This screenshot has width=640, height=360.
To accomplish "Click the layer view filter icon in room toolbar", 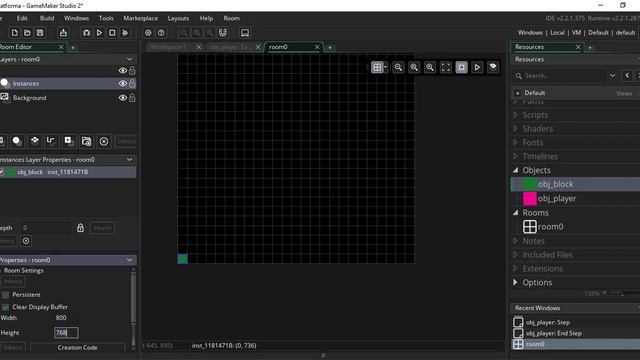I will tap(493, 67).
